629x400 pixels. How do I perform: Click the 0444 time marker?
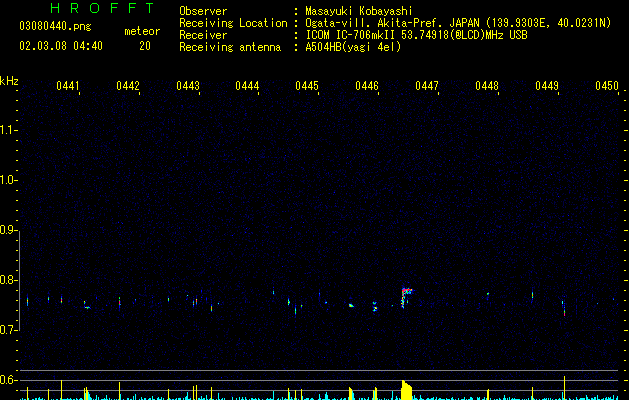point(247,86)
